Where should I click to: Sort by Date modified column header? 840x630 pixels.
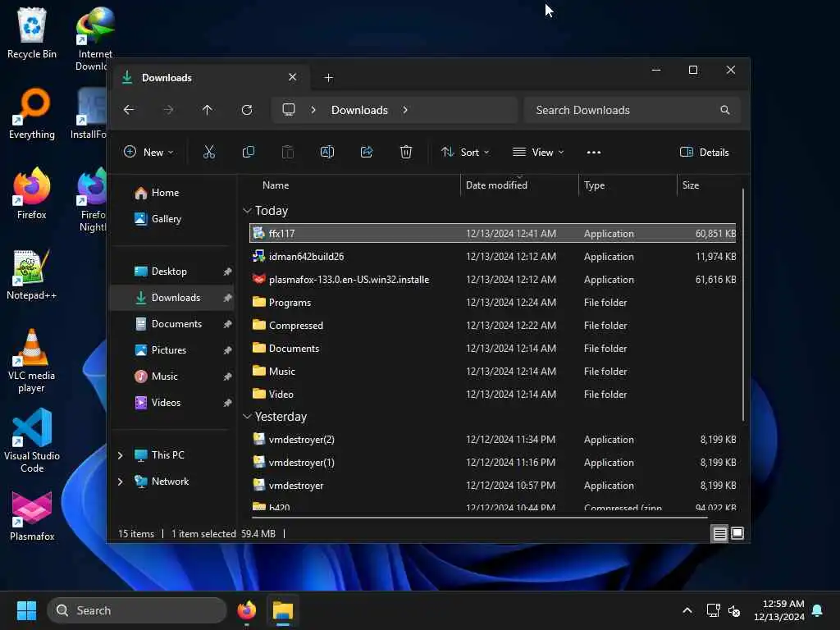[x=519, y=185]
